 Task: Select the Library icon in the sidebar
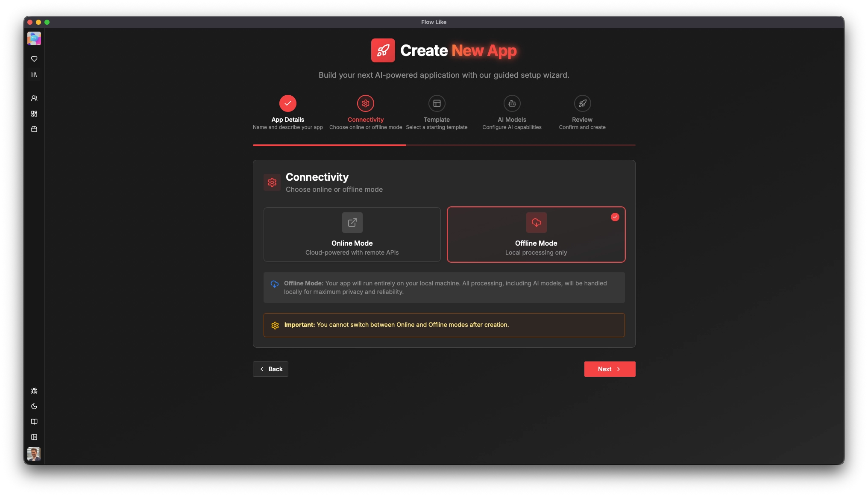click(x=34, y=74)
